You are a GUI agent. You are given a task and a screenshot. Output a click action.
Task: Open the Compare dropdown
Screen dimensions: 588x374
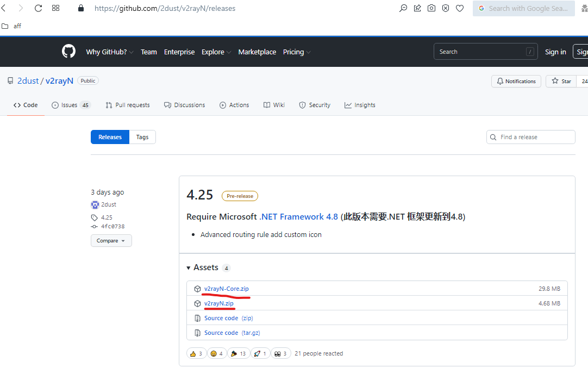click(111, 241)
